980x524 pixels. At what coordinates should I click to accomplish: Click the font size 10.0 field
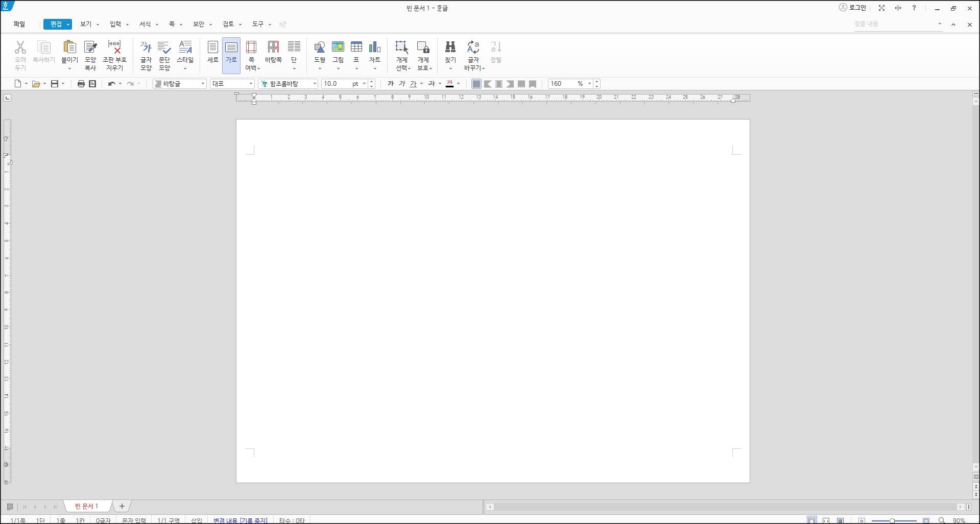(x=335, y=84)
